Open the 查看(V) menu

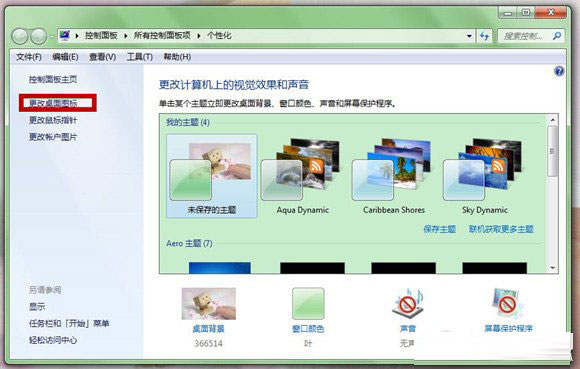click(x=102, y=57)
